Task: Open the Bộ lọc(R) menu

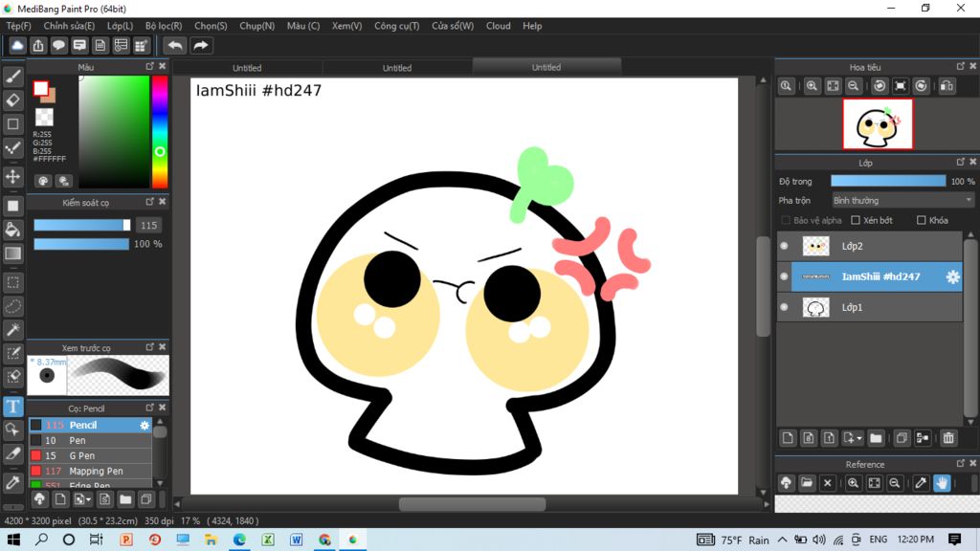Action: pos(164,26)
